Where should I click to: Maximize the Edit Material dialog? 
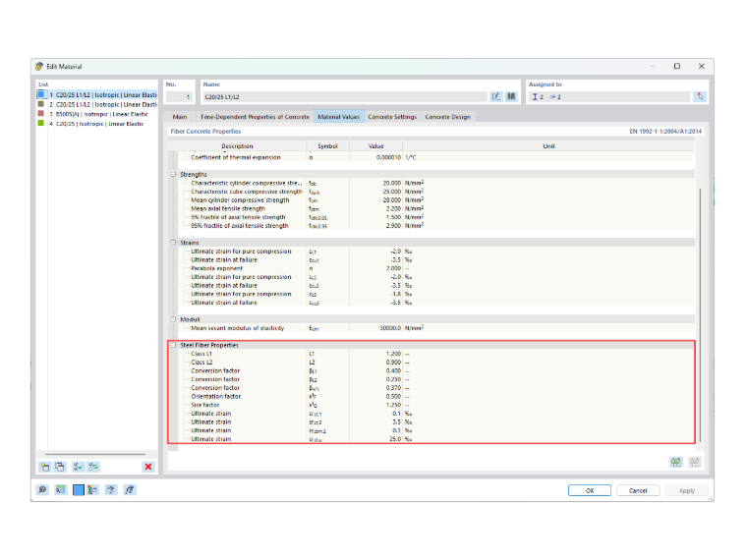coord(677,66)
